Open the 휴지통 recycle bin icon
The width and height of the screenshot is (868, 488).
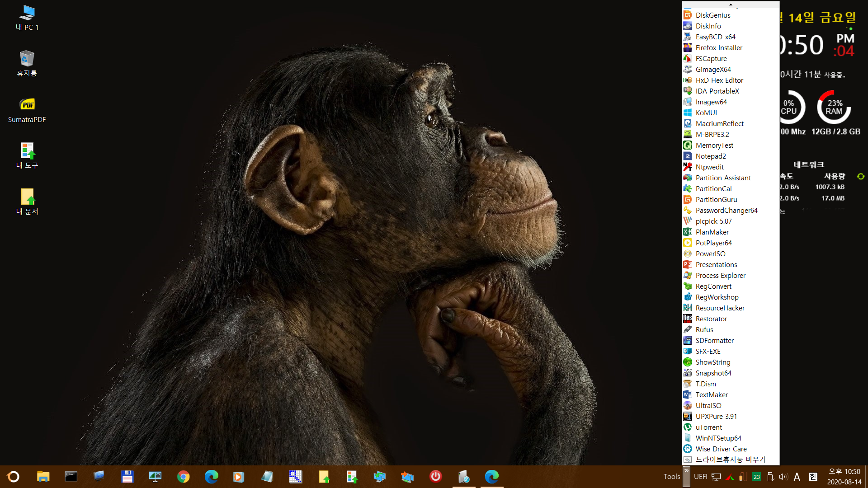[27, 63]
